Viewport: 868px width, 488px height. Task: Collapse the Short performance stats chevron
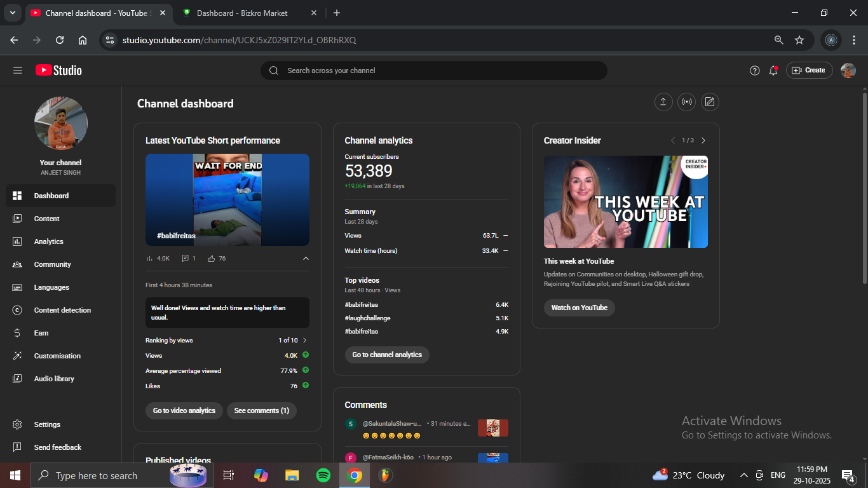point(306,259)
